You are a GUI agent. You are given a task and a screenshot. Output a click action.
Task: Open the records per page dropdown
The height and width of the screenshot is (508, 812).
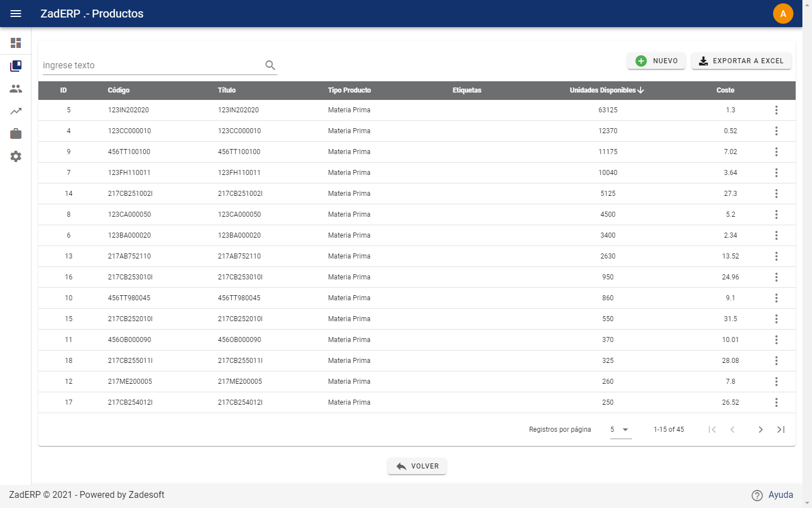click(621, 430)
